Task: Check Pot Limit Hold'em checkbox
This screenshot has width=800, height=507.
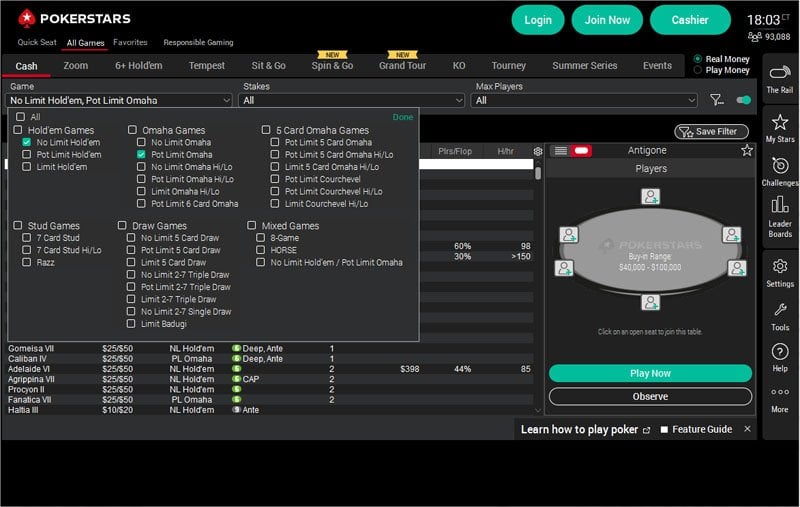Action: (x=27, y=155)
